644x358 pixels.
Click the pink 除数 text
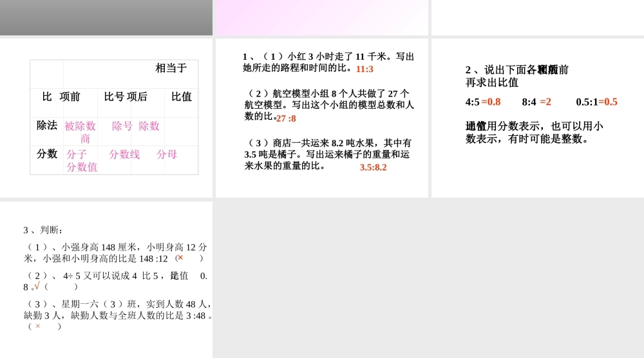pyautogui.click(x=149, y=126)
